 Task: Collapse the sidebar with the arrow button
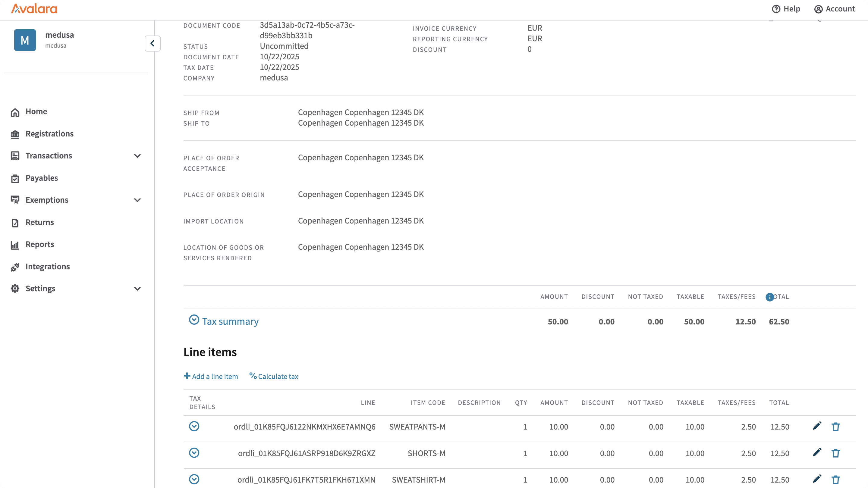(x=152, y=43)
